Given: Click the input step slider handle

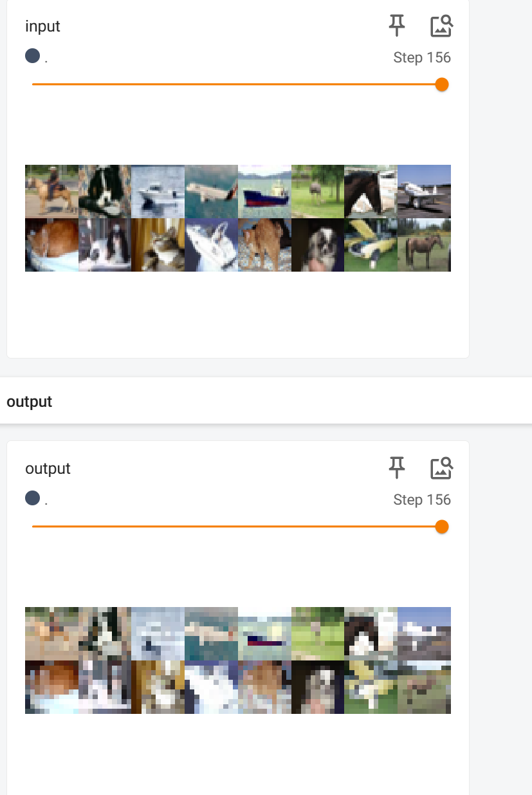Looking at the screenshot, I should coord(441,84).
